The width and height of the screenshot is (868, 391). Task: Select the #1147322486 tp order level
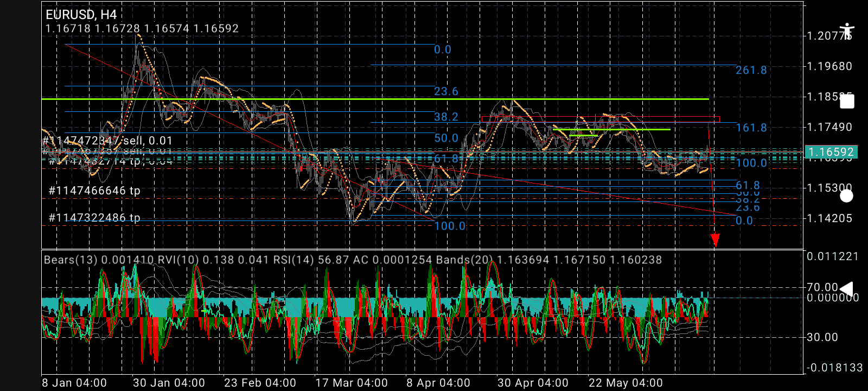coord(94,218)
